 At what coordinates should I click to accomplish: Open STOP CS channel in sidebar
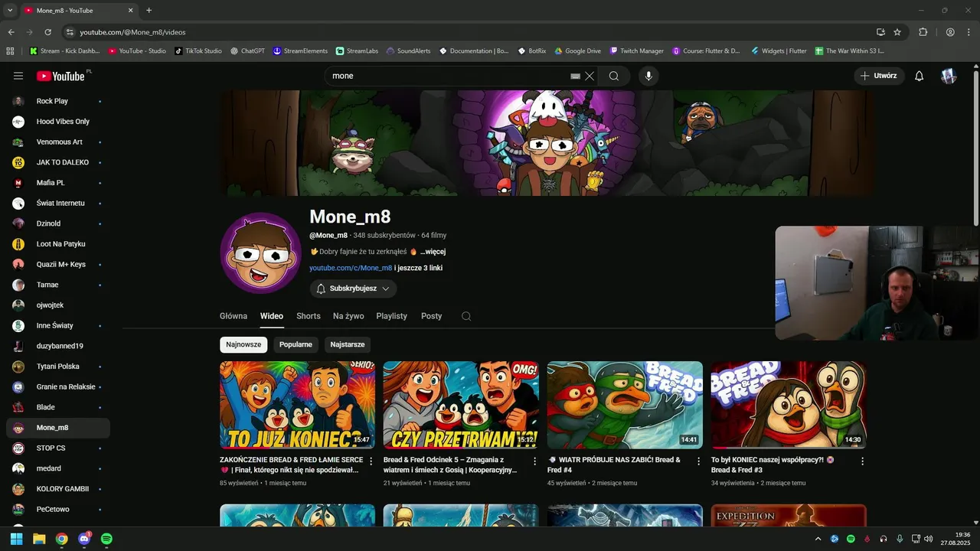[57, 448]
